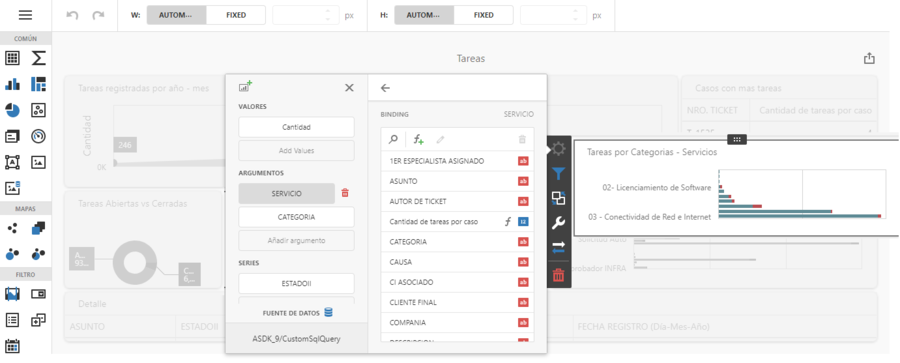Choose field CI ASOCIADO
900x363 pixels.
pos(457,282)
